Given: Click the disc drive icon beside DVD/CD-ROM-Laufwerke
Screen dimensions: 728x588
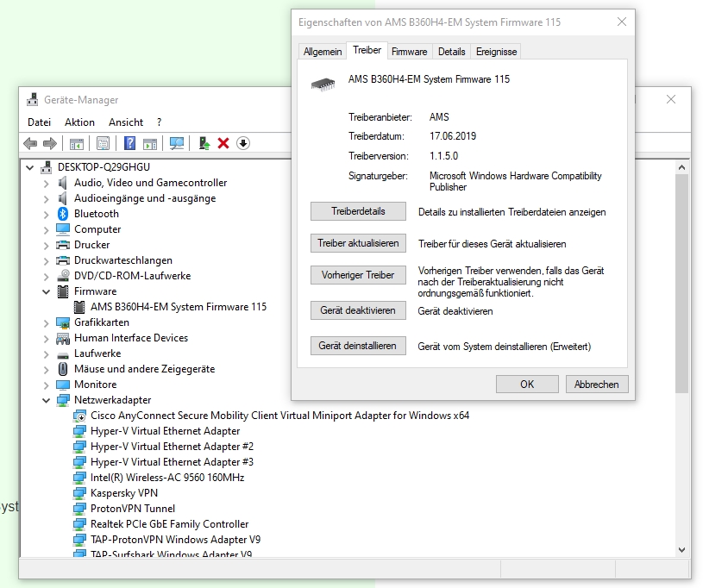Looking at the screenshot, I should pos(63,276).
